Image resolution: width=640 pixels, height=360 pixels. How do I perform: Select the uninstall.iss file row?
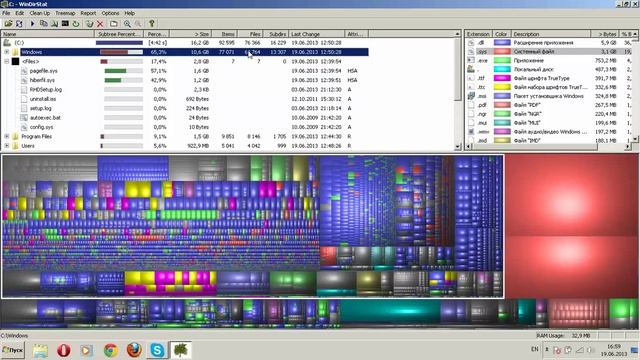click(x=185, y=99)
